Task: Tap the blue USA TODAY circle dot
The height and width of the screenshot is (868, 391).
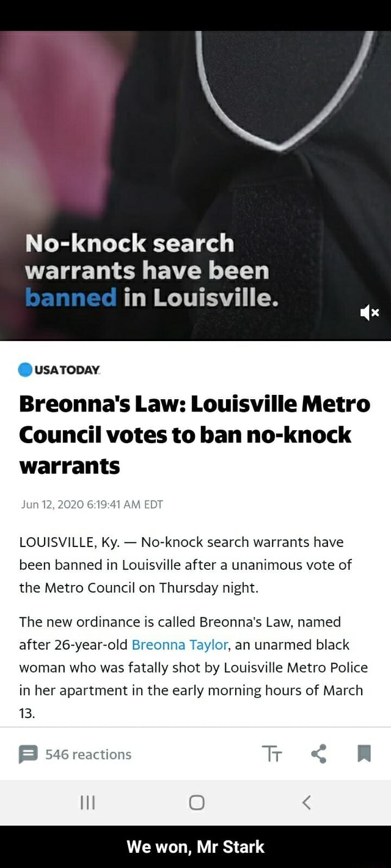Action: tap(26, 370)
